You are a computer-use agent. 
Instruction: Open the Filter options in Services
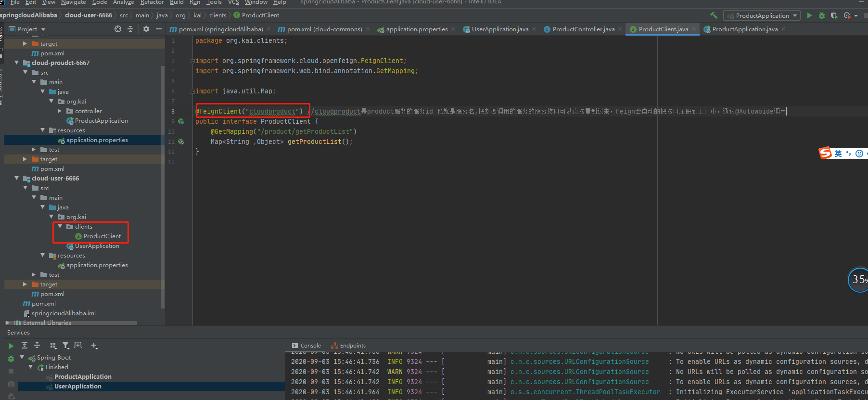[66, 345]
